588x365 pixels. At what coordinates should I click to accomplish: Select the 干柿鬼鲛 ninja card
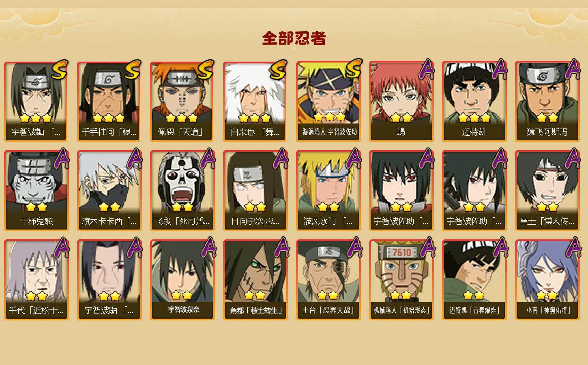[x=36, y=191]
